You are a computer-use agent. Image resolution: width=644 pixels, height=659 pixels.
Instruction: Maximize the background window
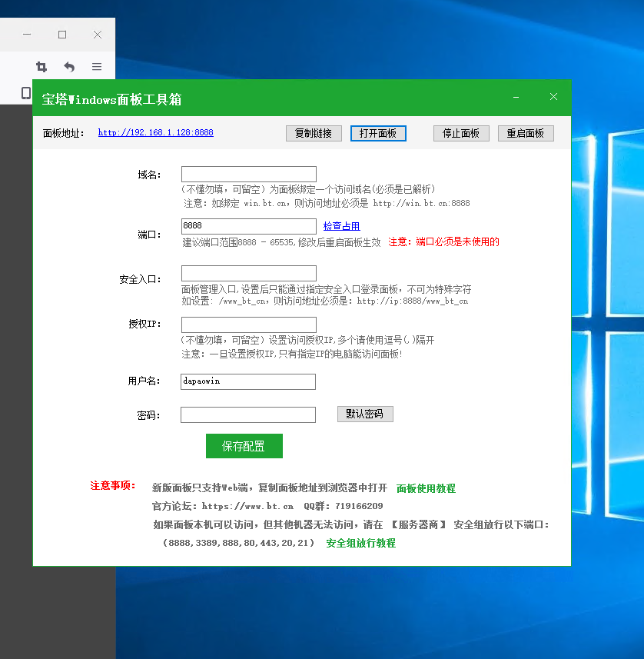point(62,35)
